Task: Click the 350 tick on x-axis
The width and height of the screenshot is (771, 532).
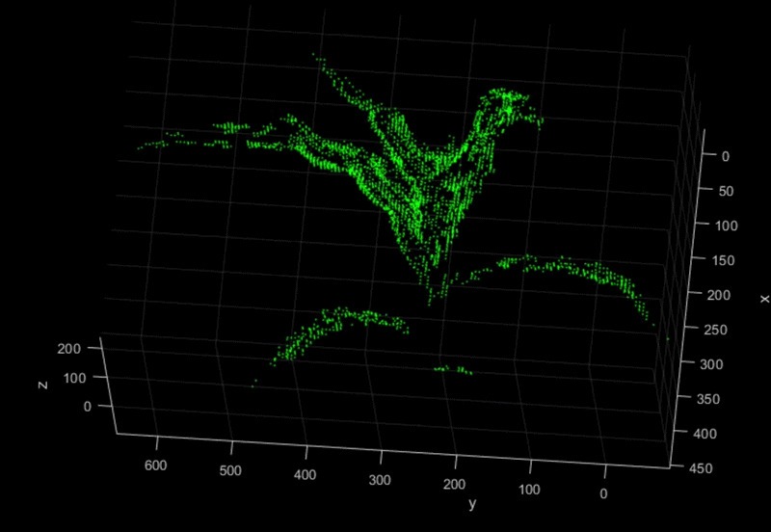Action: click(x=707, y=400)
